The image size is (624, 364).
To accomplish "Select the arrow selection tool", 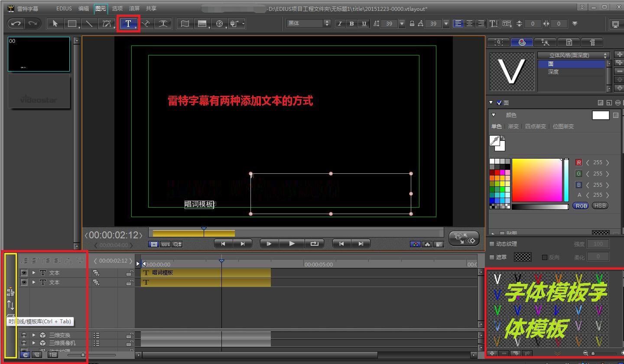I will point(55,23).
